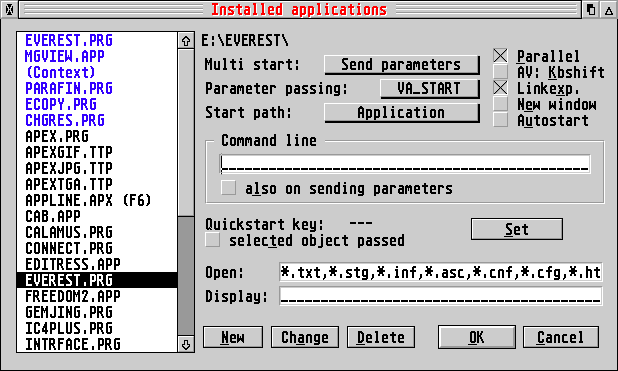Viewport: 618px width, 371px height.
Task: Select CONNECT.PRG in the list
Action: 97,248
